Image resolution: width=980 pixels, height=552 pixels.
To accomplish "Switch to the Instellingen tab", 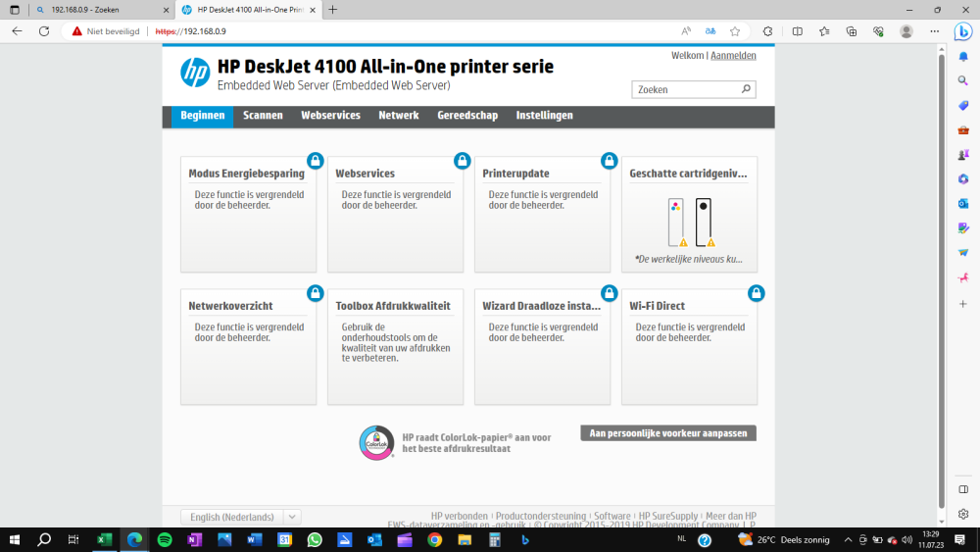I will [x=544, y=116].
